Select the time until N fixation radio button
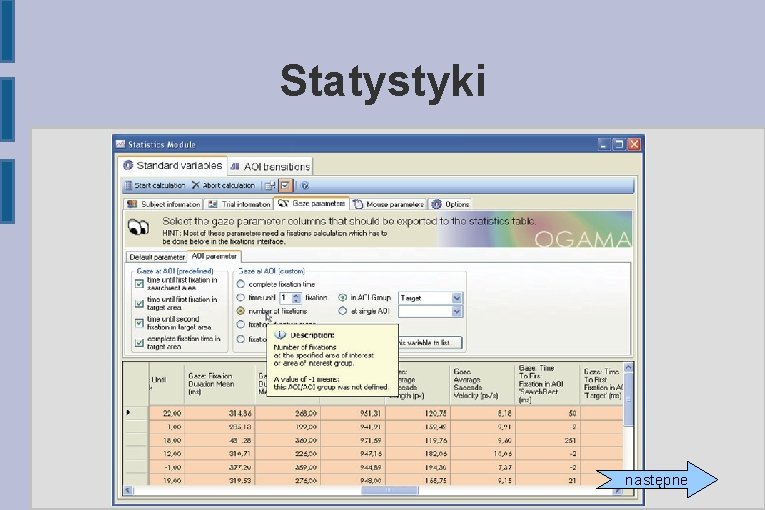 coord(241,297)
